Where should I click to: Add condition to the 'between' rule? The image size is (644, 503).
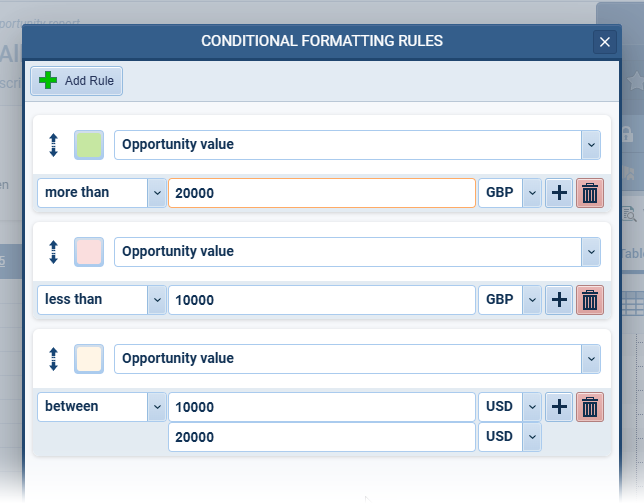pos(559,407)
